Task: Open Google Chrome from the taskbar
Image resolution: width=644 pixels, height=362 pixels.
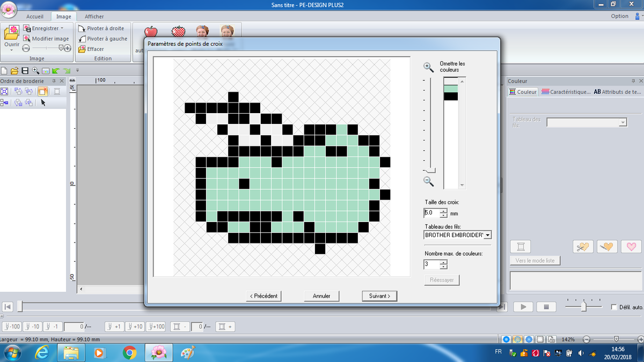Action: (129, 352)
